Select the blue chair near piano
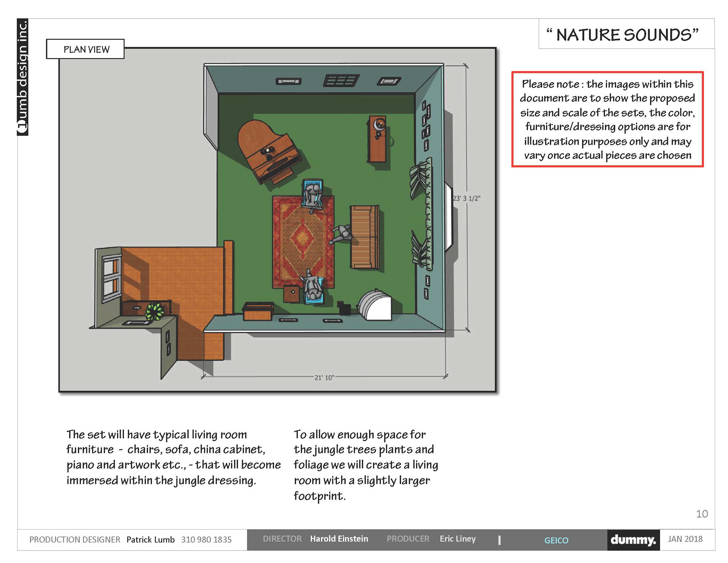This screenshot has height=563, width=728. (313, 193)
